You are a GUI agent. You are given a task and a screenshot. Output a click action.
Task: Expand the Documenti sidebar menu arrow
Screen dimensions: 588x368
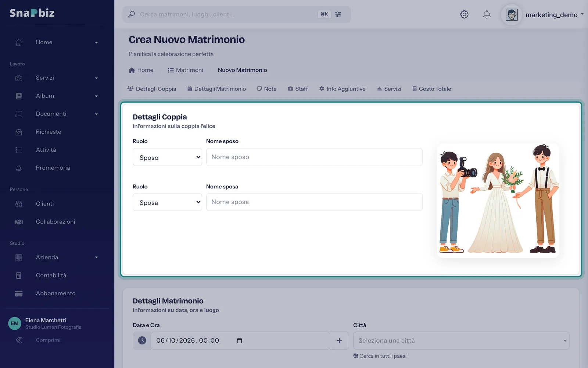coord(96,114)
